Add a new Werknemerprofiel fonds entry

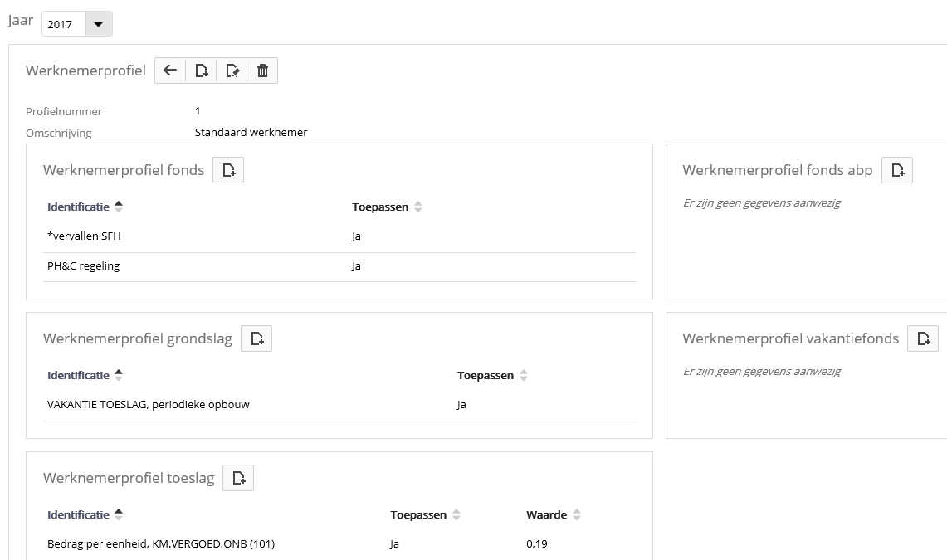pos(228,170)
